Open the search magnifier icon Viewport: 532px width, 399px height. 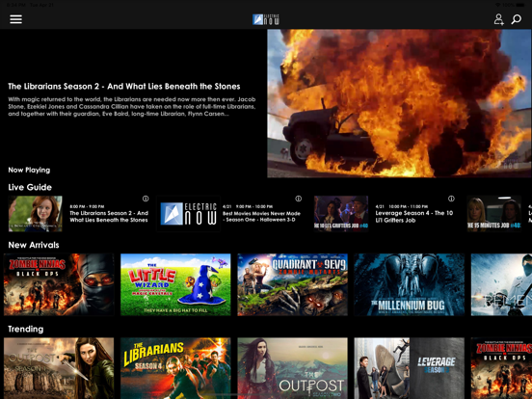(516, 19)
